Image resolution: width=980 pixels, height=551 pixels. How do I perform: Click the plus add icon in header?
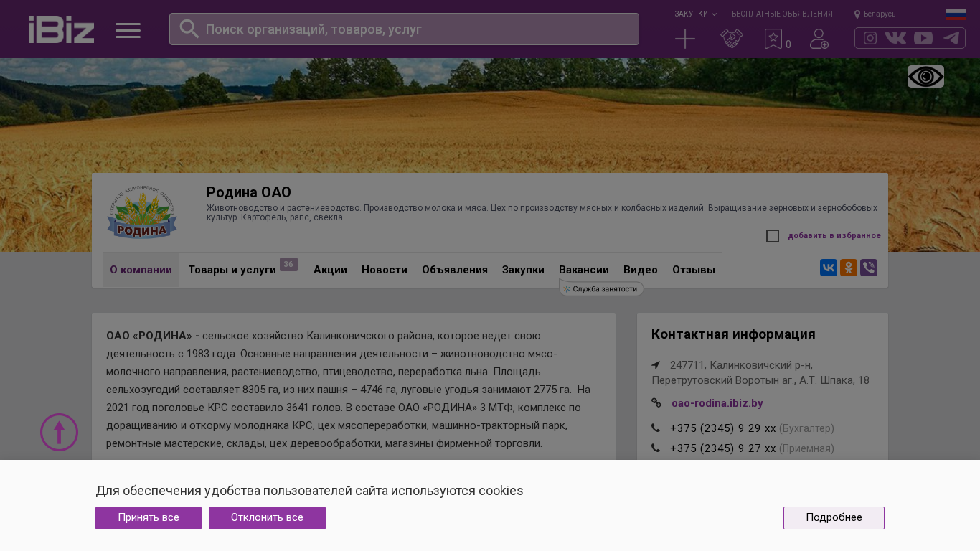point(685,39)
